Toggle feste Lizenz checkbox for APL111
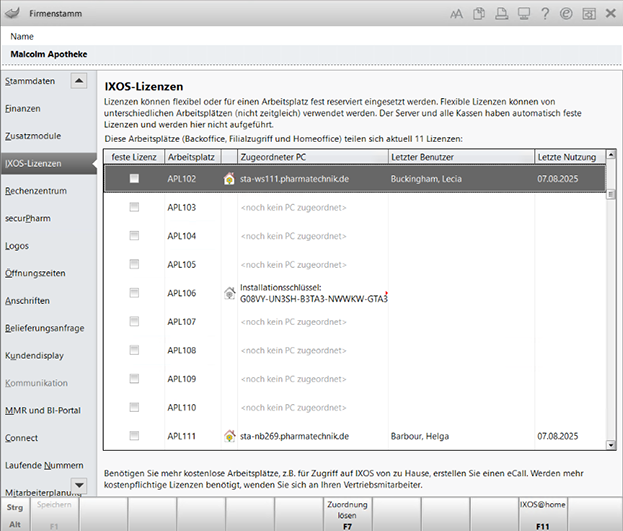 [x=134, y=436]
